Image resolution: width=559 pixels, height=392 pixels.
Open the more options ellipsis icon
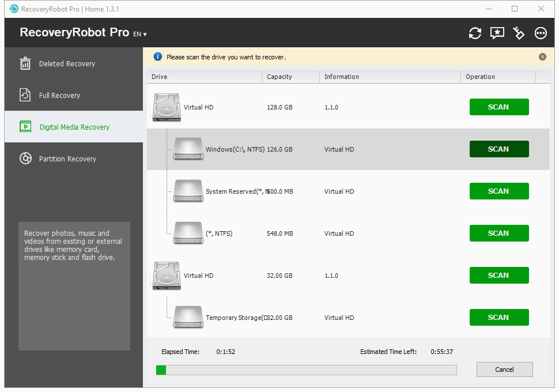(x=541, y=33)
